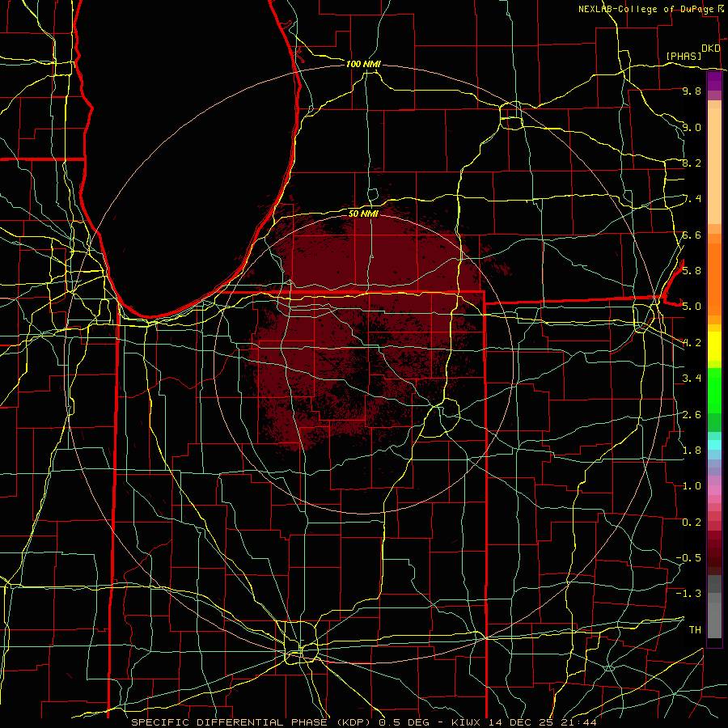Select the 2.6 value on the scale
Screen dimensions: 728x728
point(692,414)
